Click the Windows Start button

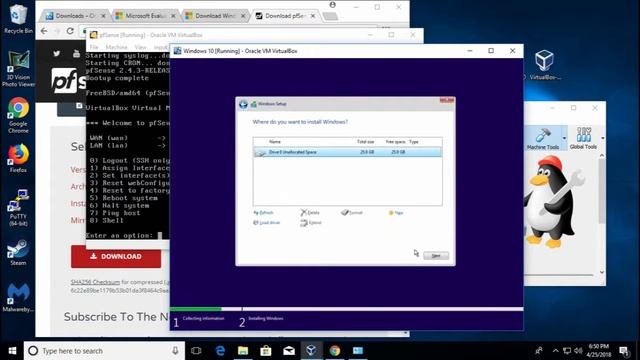point(12,351)
